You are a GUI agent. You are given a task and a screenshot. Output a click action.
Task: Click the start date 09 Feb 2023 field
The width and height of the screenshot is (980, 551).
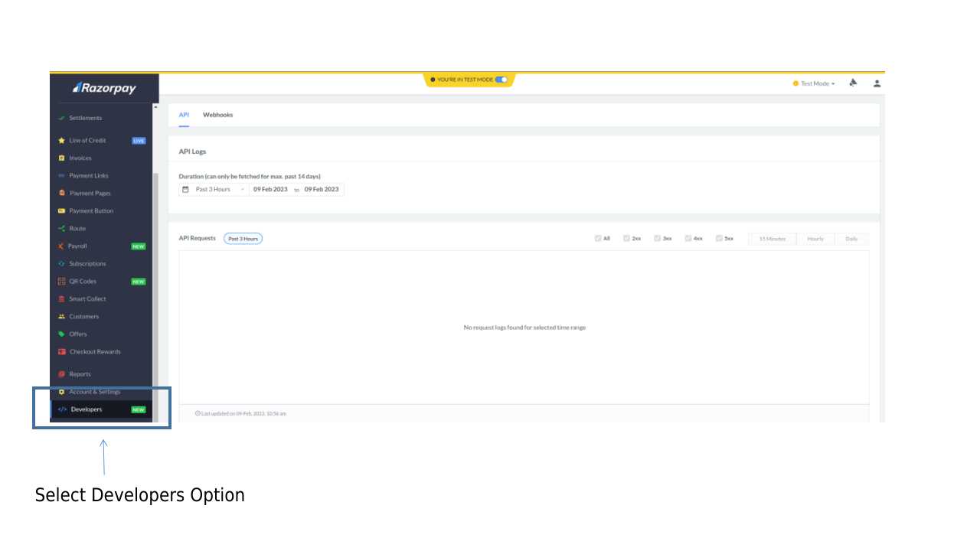(x=270, y=189)
